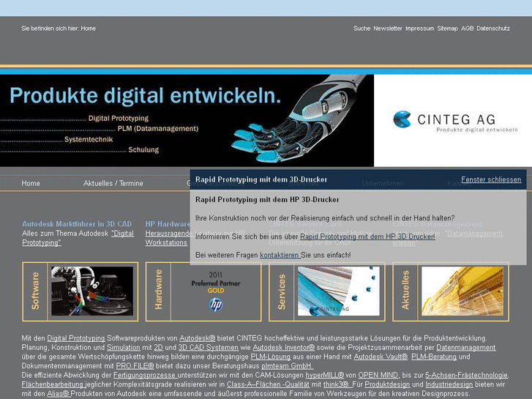Open the plmteam GmbH link
Viewport: 532px width, 399px height.
pos(288,366)
